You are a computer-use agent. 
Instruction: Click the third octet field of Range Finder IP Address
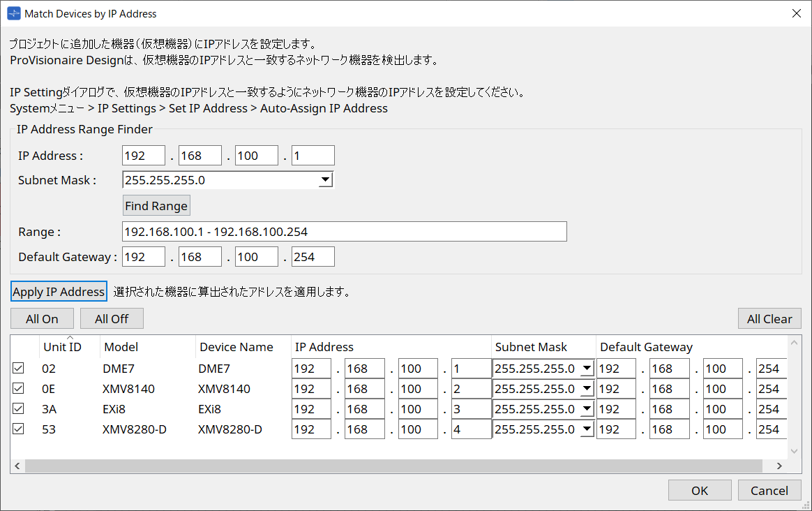256,156
